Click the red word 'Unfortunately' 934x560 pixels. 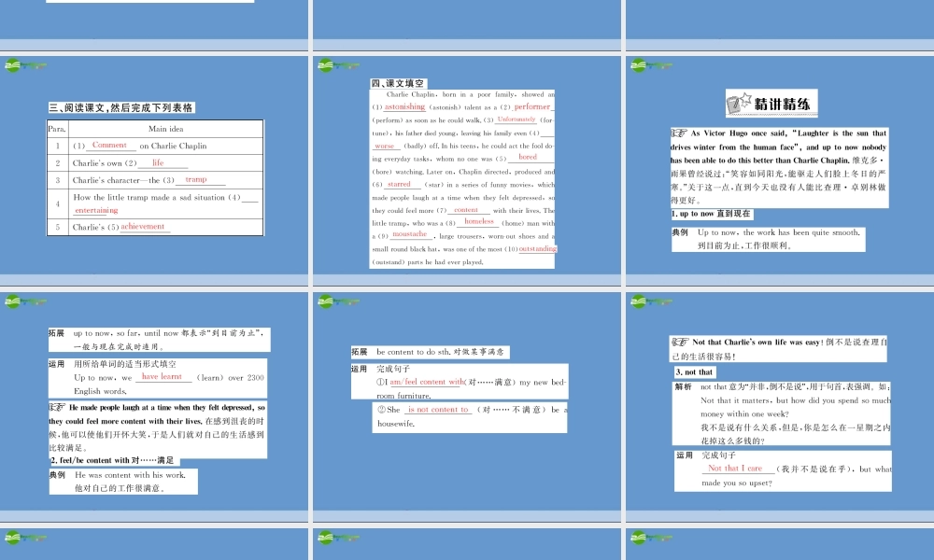(517, 119)
